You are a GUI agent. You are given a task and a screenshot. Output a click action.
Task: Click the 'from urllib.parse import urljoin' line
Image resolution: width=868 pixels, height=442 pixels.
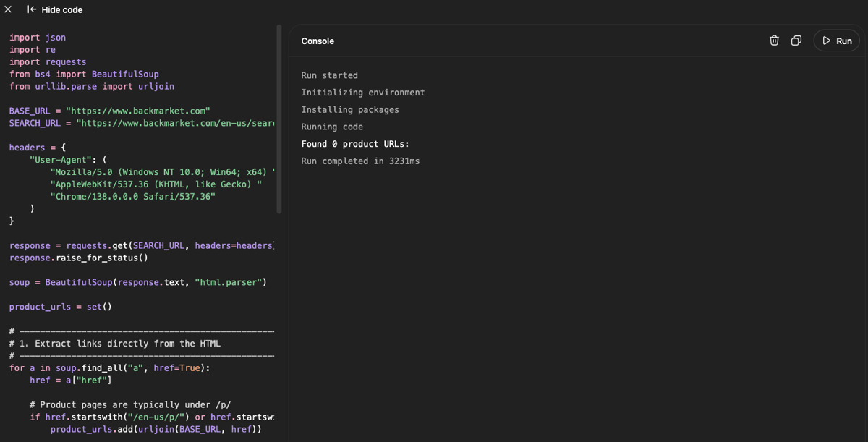(x=92, y=87)
